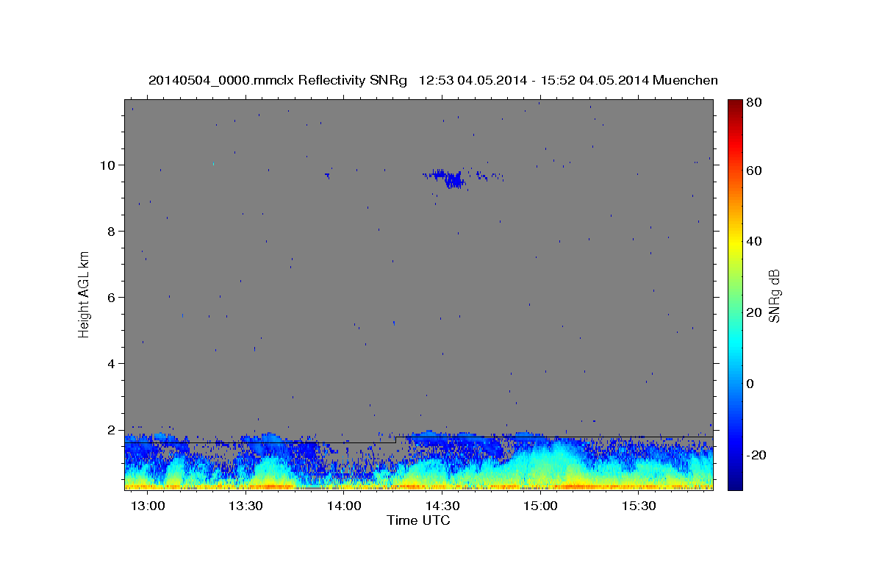
Task: Click the 15:30 time tick label
Action: click(639, 506)
